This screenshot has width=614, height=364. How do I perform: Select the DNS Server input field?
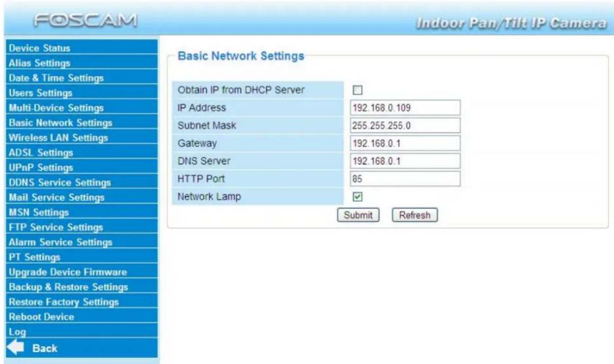coord(405,161)
